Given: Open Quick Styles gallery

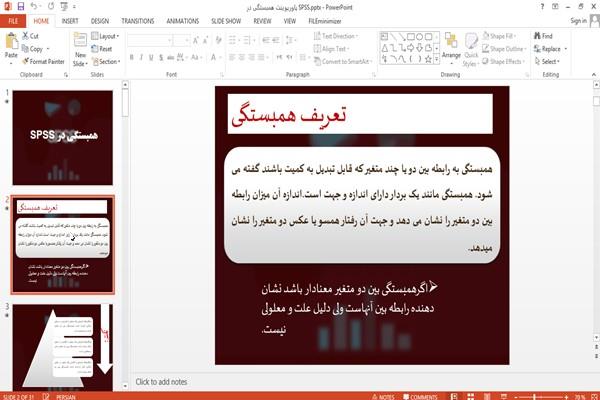Looking at the screenshot, I should coord(471,50).
